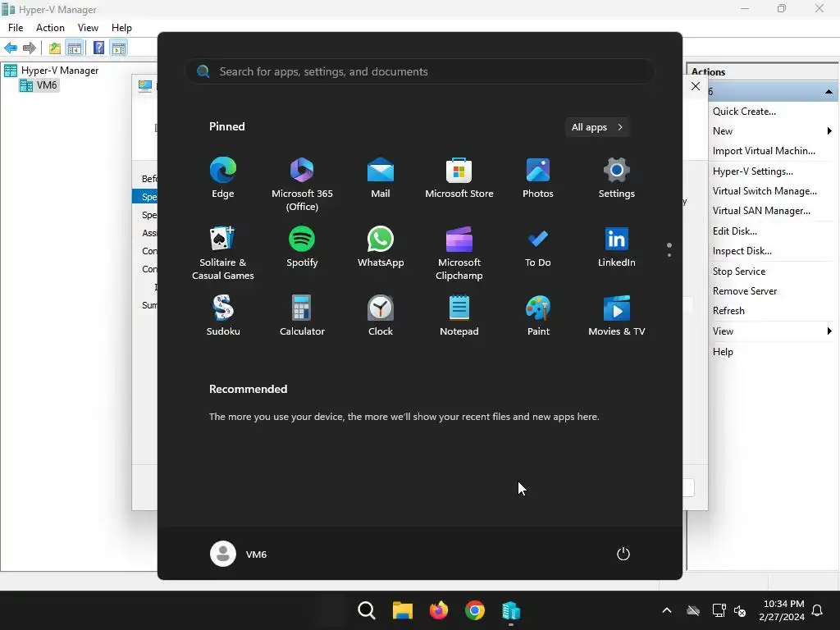Open the Help menu in Hyper-V Manager

121,28
